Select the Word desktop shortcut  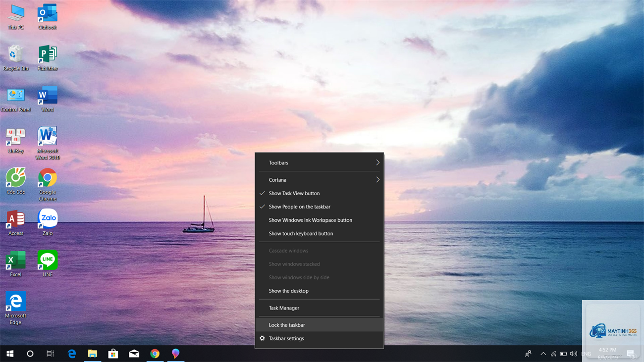point(48,100)
